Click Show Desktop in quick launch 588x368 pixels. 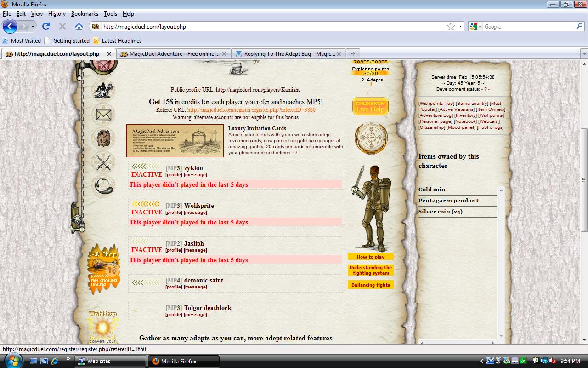point(34,361)
